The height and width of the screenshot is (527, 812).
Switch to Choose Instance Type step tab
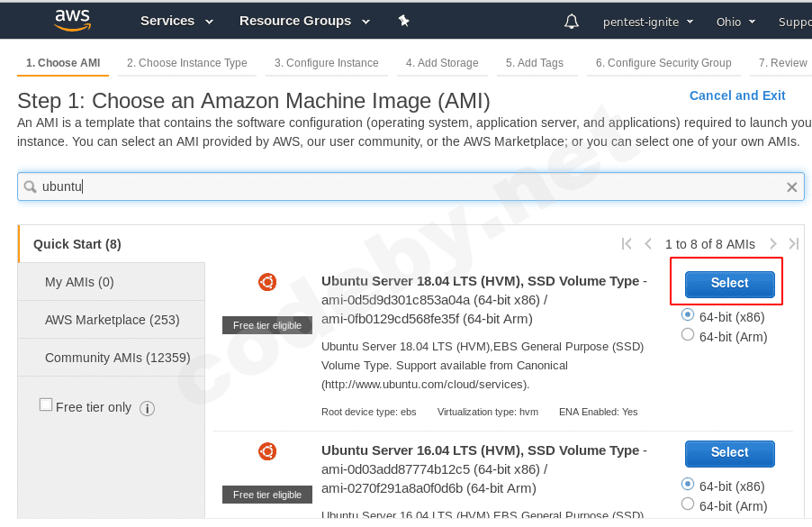coord(186,63)
